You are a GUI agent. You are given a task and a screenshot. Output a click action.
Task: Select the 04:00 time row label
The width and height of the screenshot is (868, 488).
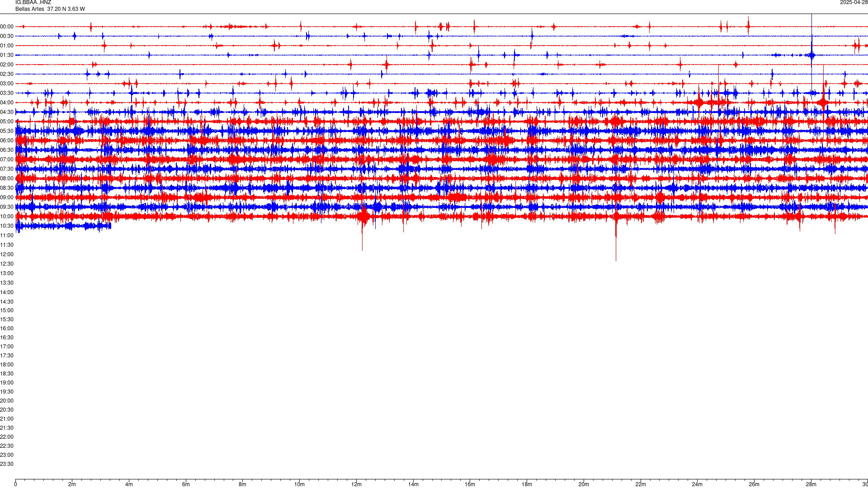7,103
